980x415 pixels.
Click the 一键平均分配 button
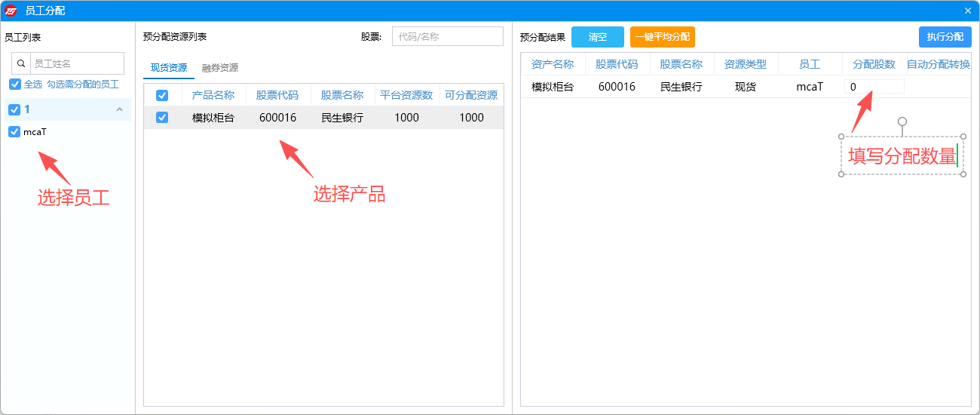[662, 37]
